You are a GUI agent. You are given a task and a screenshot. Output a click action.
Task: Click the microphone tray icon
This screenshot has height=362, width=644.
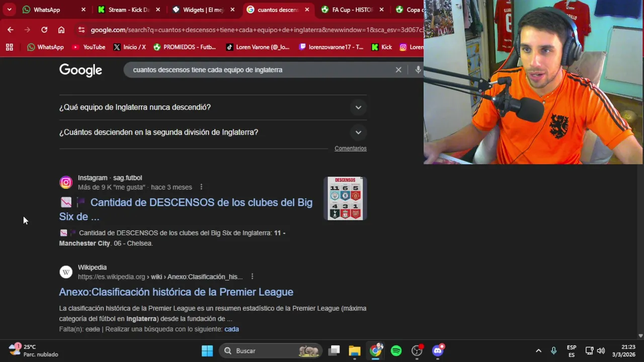tap(553, 350)
